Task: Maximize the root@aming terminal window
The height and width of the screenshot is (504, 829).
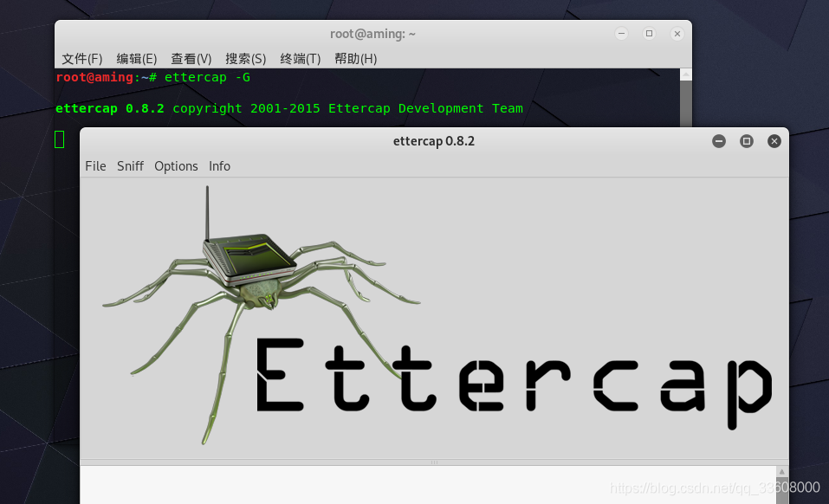Action: click(649, 33)
